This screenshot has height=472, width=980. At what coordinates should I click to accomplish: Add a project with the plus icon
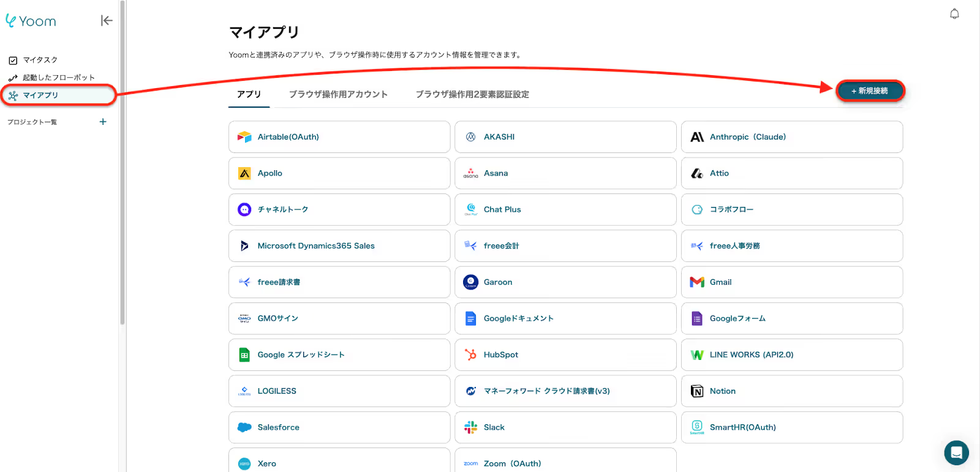[103, 122]
